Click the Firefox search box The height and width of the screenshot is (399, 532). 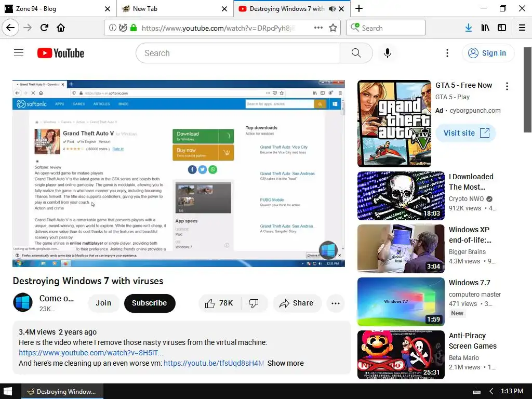click(x=386, y=28)
